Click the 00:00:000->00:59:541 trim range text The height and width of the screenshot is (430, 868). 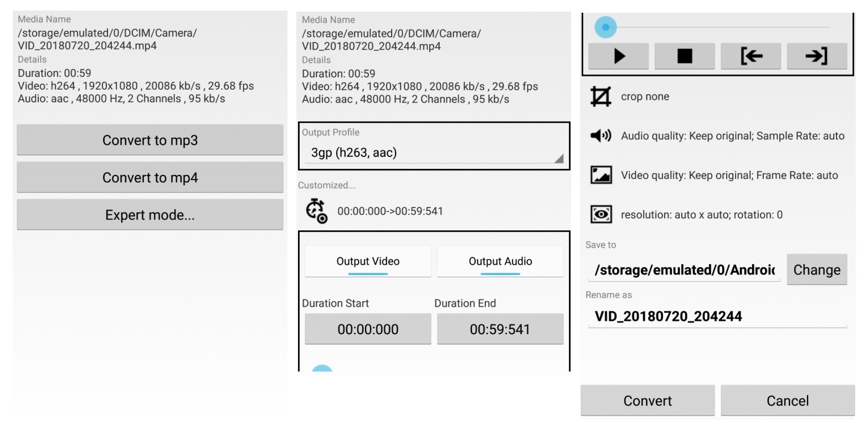(390, 211)
